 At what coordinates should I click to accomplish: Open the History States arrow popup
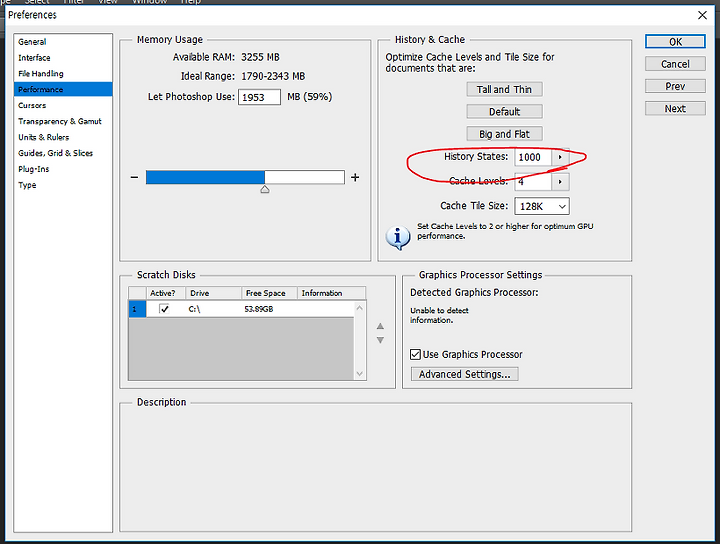(560, 157)
